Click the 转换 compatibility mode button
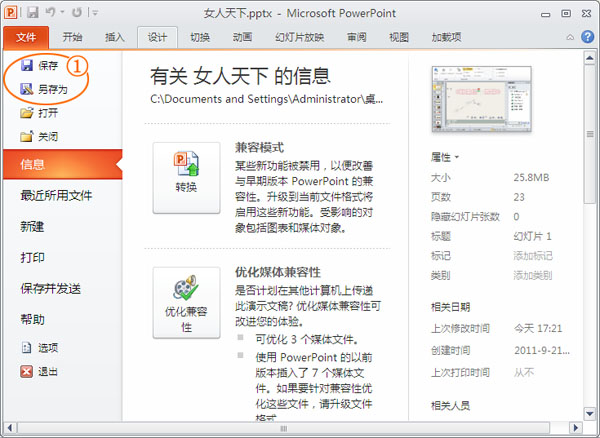The image size is (600, 438). (x=186, y=178)
